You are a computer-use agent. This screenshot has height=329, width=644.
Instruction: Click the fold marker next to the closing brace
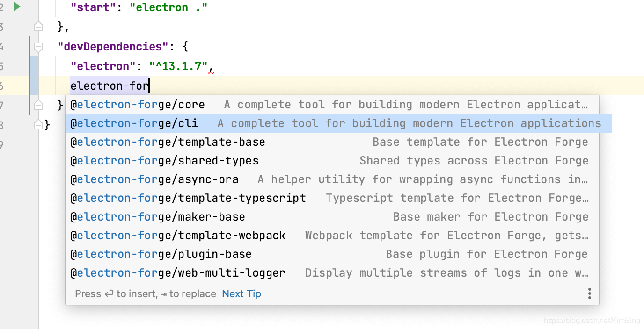coord(39,124)
